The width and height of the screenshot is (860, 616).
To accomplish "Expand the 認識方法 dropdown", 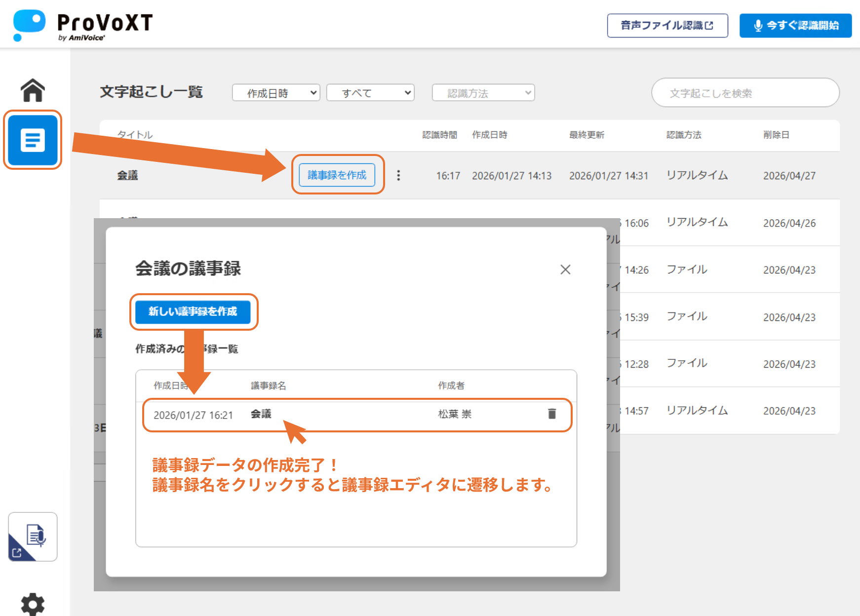I will [483, 93].
